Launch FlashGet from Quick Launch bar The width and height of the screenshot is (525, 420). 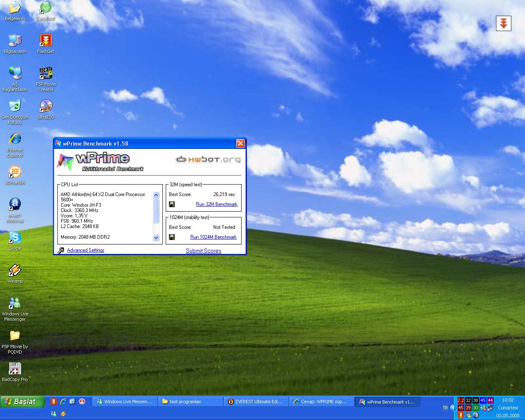click(54, 402)
